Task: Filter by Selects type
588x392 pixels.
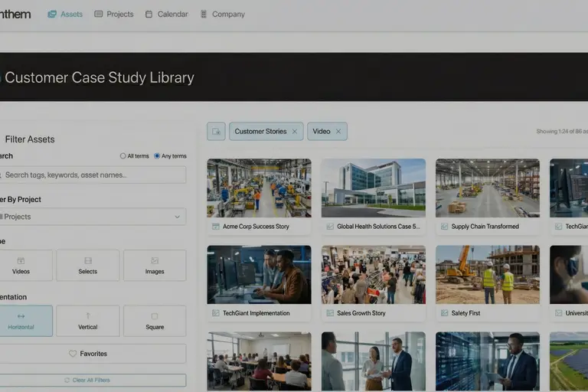Action: [88, 266]
